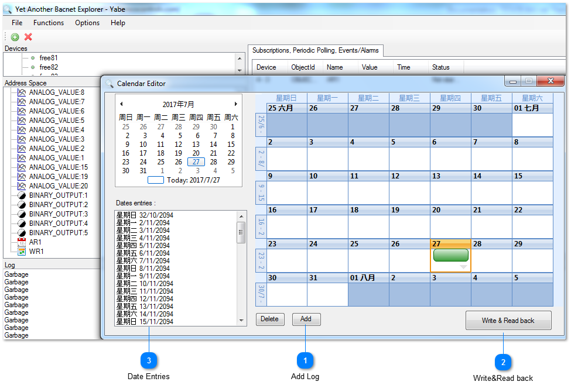Select the ANALOG_VALUE:8 object icon
The height and width of the screenshot is (392, 571).
coord(22,92)
